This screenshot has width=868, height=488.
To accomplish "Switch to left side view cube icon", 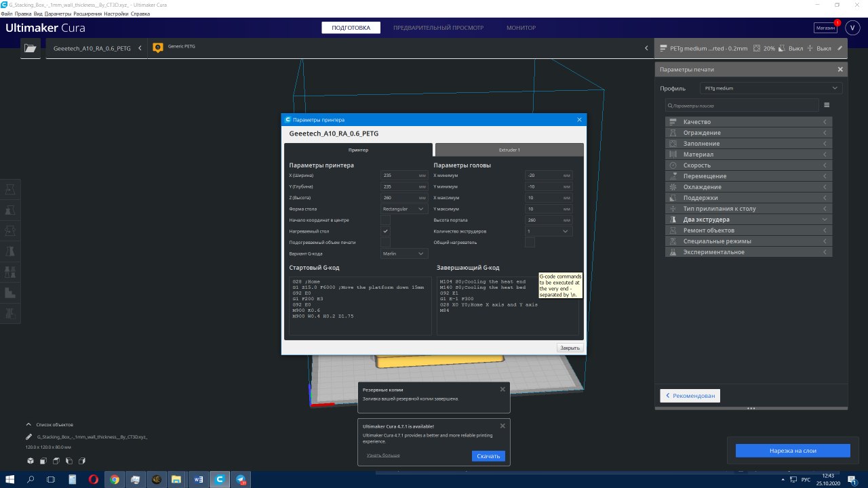I will tap(68, 461).
